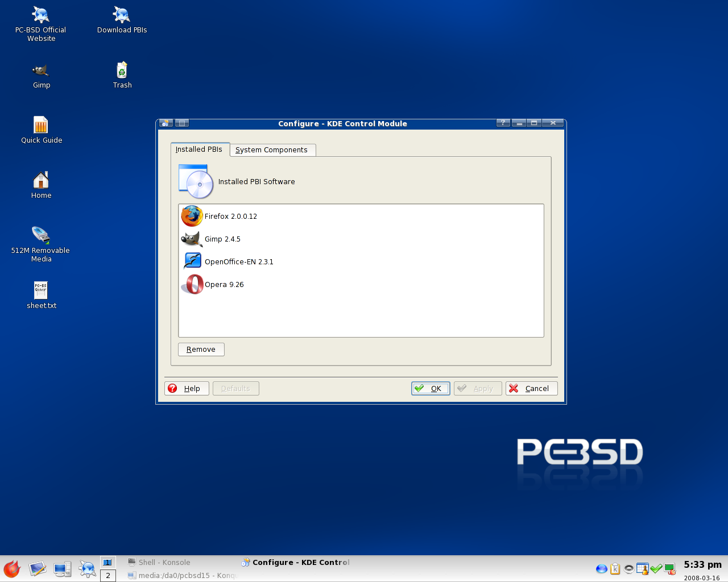Open the window menu icon in the title bar
728x582 pixels.
(166, 123)
